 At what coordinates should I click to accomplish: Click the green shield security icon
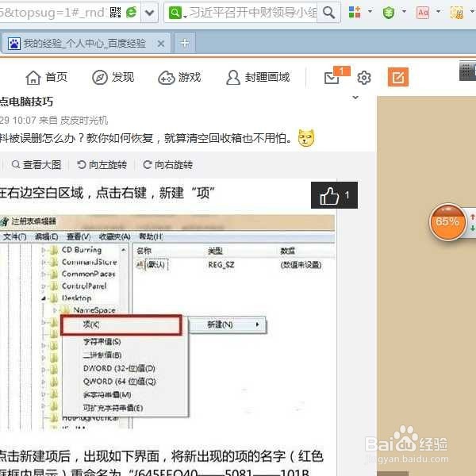pyautogui.click(x=388, y=13)
